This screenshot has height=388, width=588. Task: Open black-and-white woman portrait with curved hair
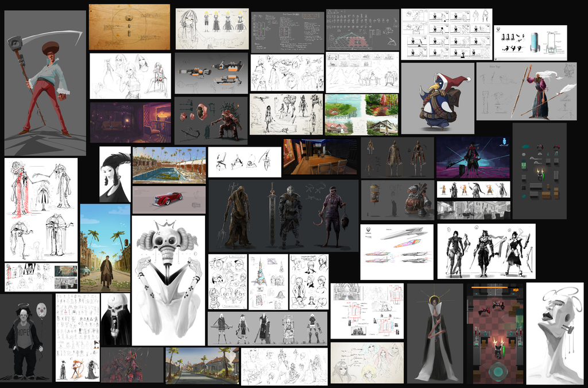[115, 175]
